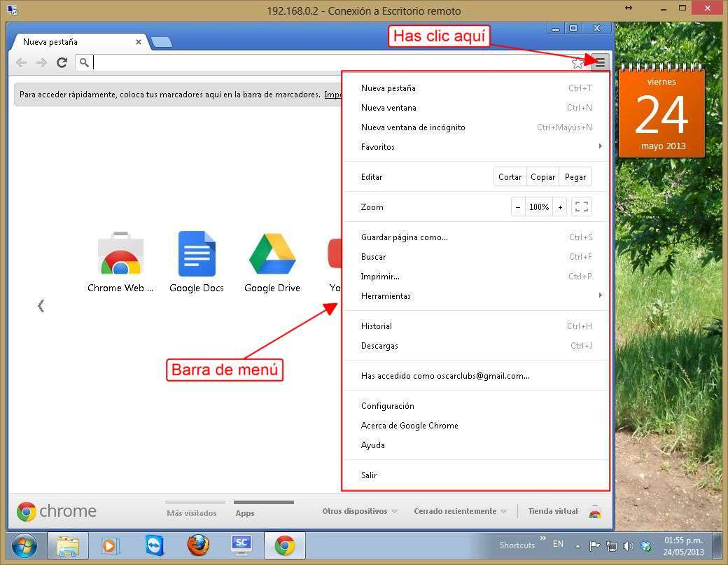This screenshot has width=728, height=565.
Task: Click the TeamViewer taskbar icon
Action: (x=155, y=545)
